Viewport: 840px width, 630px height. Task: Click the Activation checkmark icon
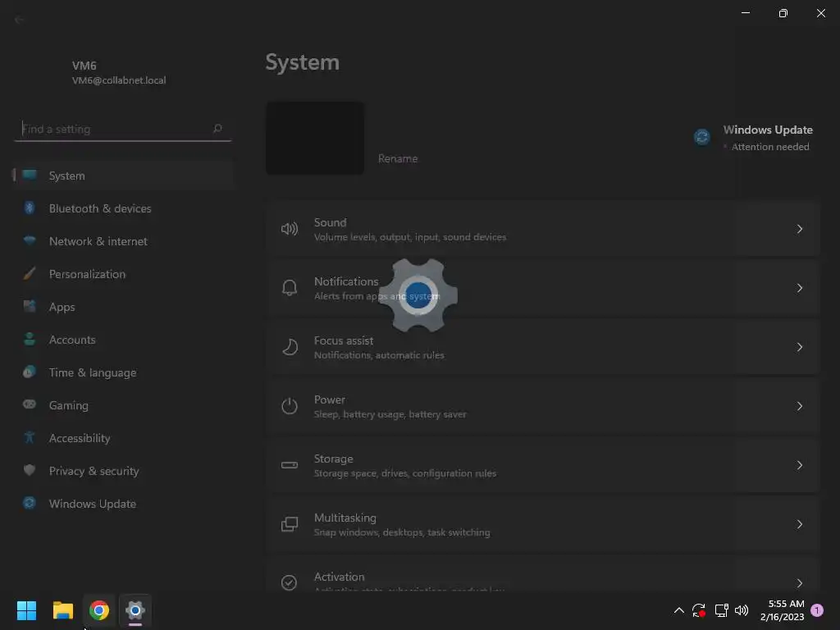click(290, 582)
